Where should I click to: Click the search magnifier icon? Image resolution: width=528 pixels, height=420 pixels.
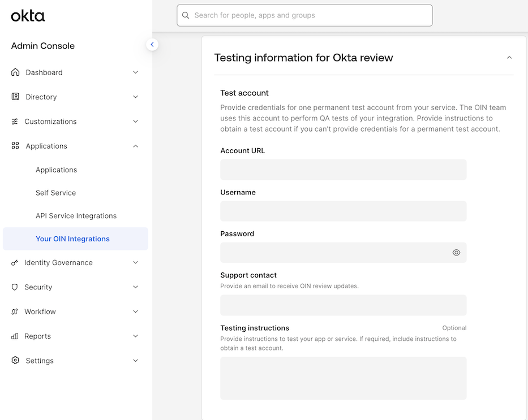point(186,15)
